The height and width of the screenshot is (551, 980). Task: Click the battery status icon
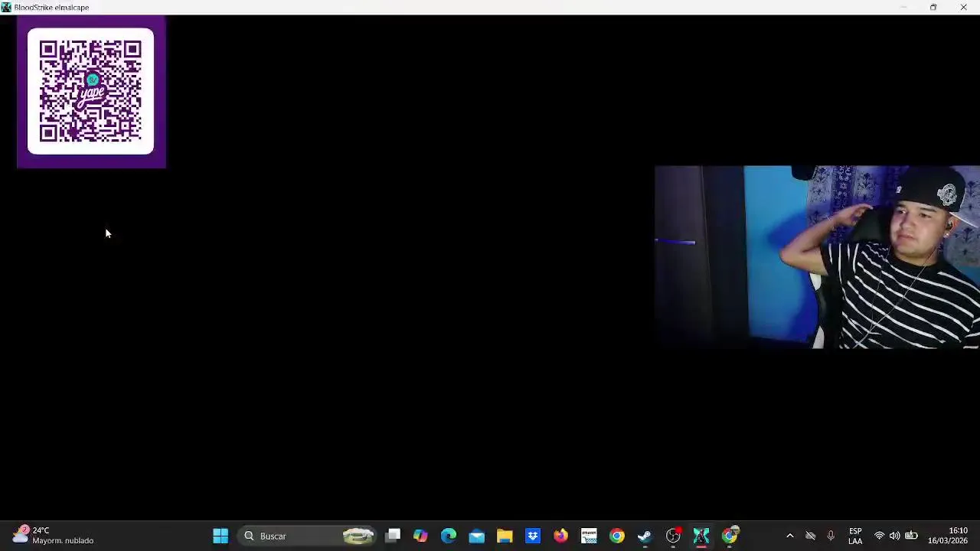(x=911, y=536)
